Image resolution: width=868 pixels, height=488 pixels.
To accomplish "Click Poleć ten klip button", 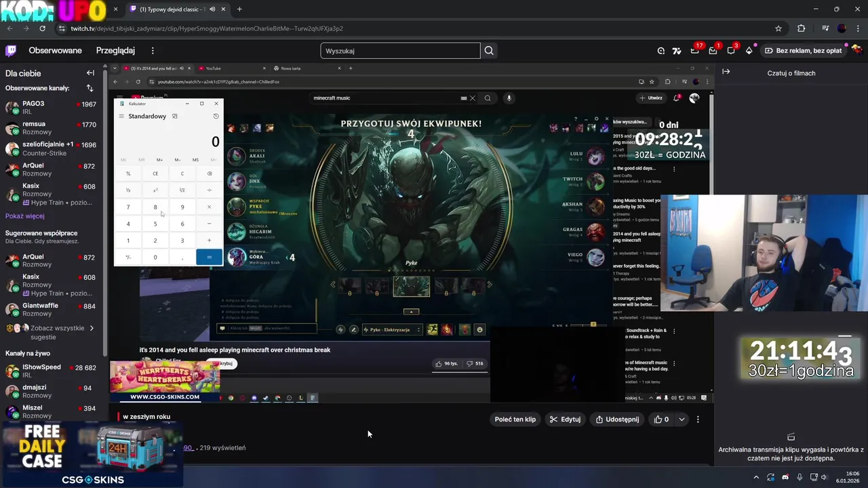I will 515,420.
